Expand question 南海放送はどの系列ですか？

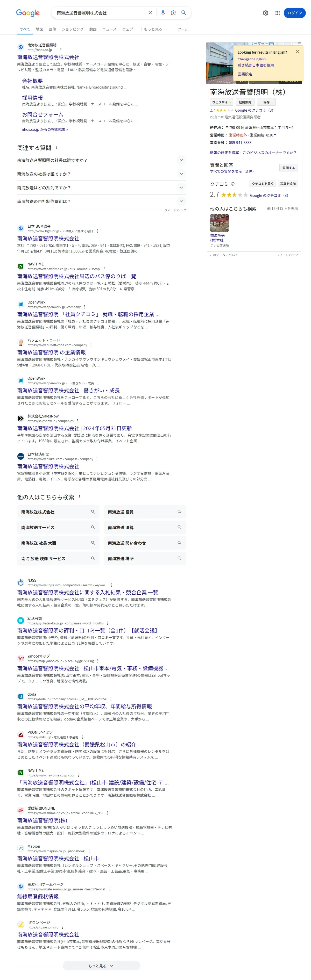pos(101,188)
